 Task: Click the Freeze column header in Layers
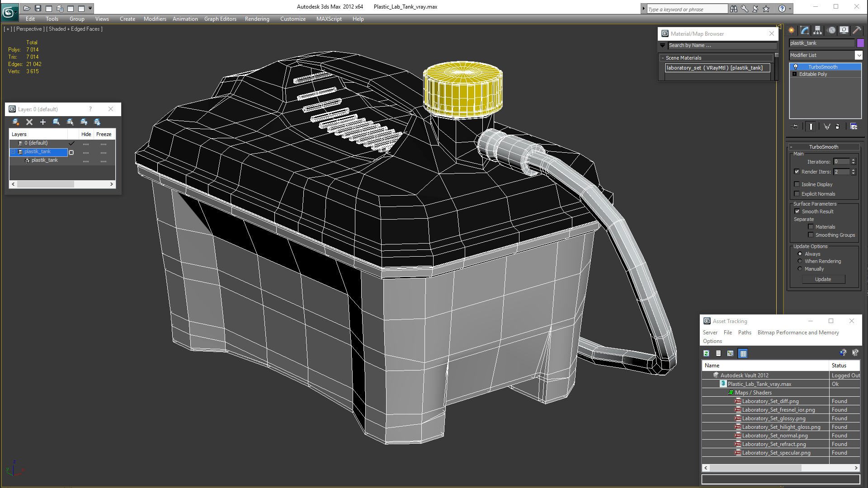click(x=104, y=134)
